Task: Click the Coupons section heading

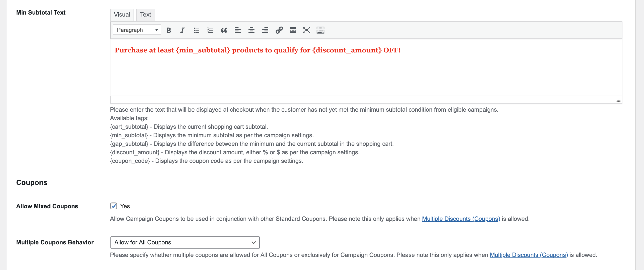Action: coord(32,182)
